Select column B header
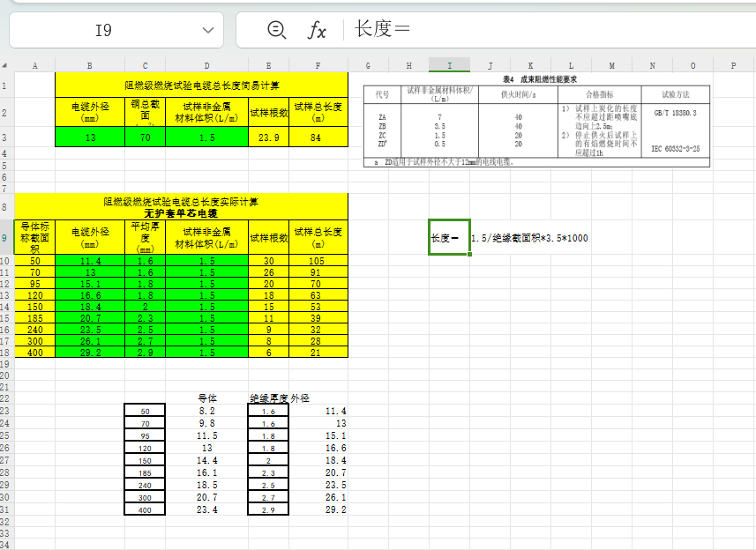The height and width of the screenshot is (550, 756). tap(89, 65)
